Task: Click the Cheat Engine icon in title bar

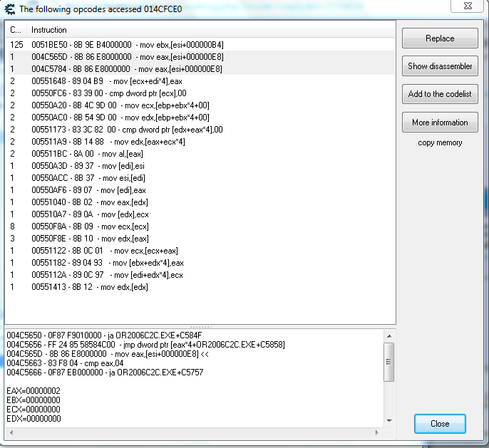Action: [x=9, y=9]
